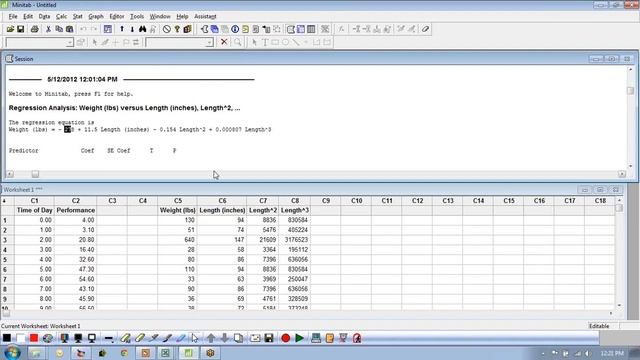Click the line thickness tool in bottom toolbar
This screenshot has width=640, height=360.
(109, 338)
